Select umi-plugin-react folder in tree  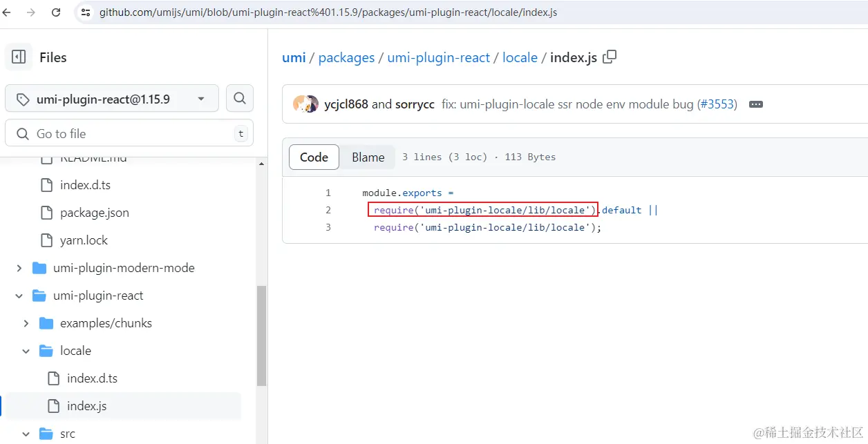[98, 296]
